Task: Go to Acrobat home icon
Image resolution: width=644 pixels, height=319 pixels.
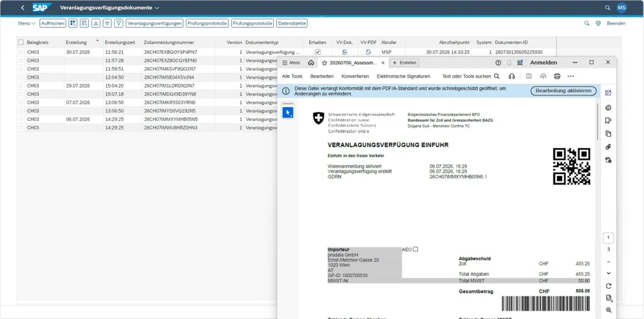Action: [x=311, y=63]
